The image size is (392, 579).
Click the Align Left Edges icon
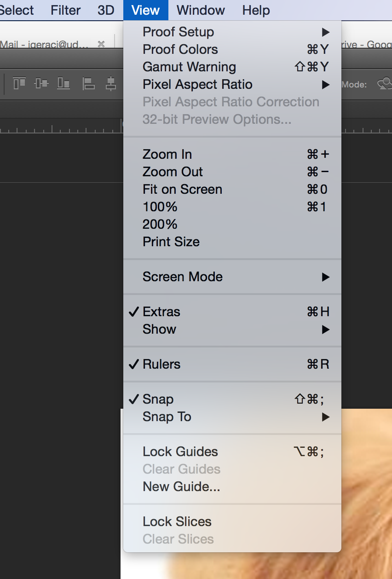click(88, 83)
